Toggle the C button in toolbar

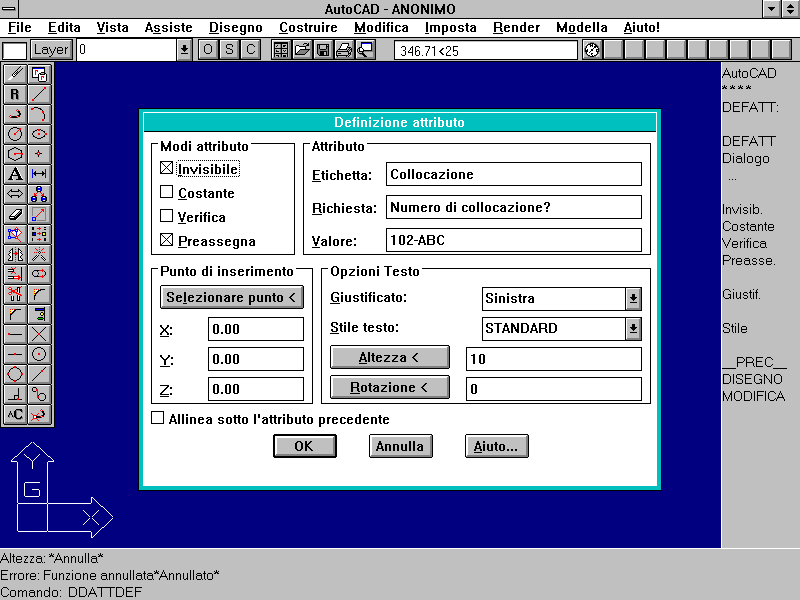tap(251, 50)
